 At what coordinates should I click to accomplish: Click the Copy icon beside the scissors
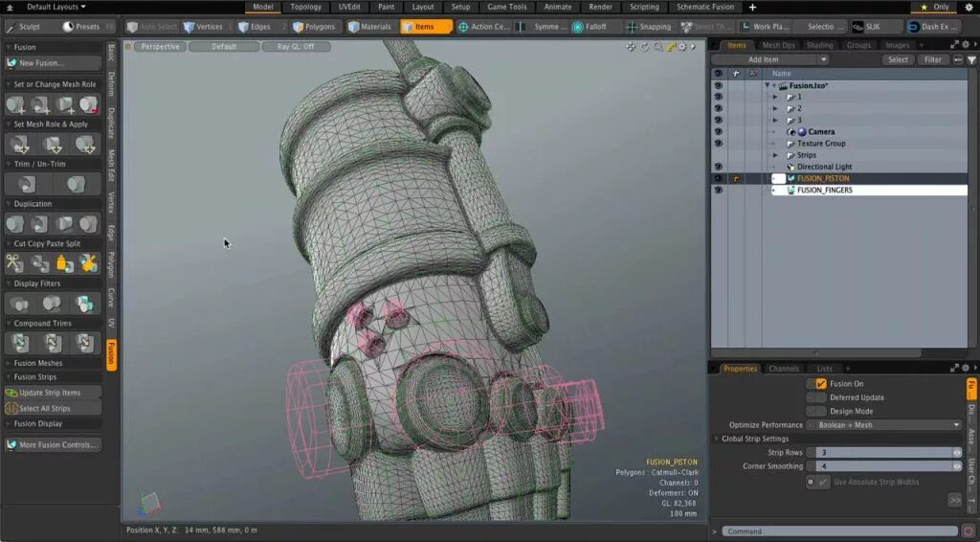[x=40, y=263]
